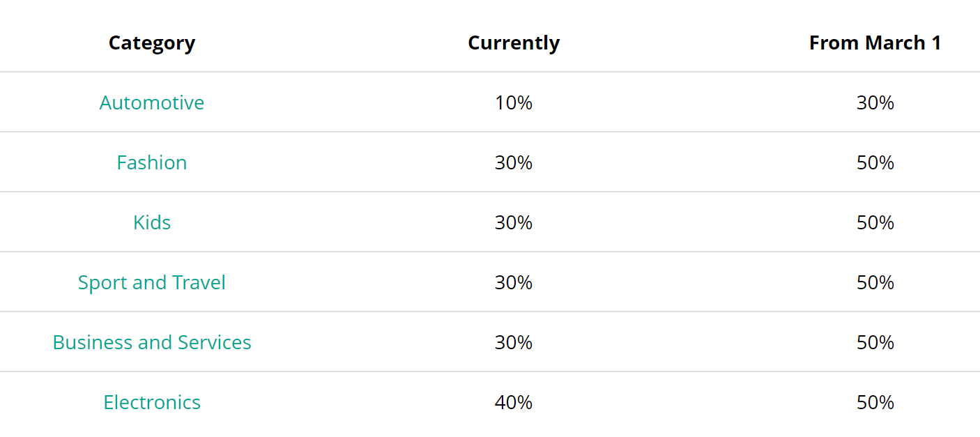Select Business and Services' 50% March value
Image resolution: width=980 pixels, height=437 pixels.
(875, 342)
